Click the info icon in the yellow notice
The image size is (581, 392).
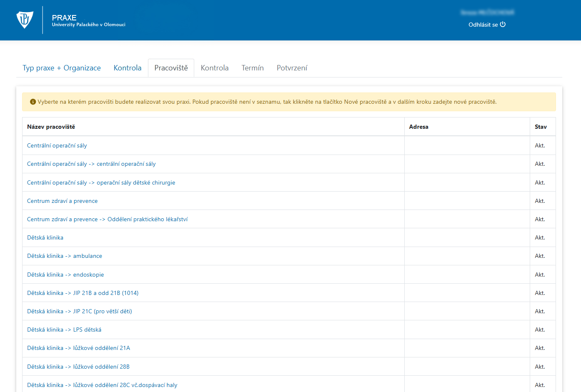tap(33, 102)
